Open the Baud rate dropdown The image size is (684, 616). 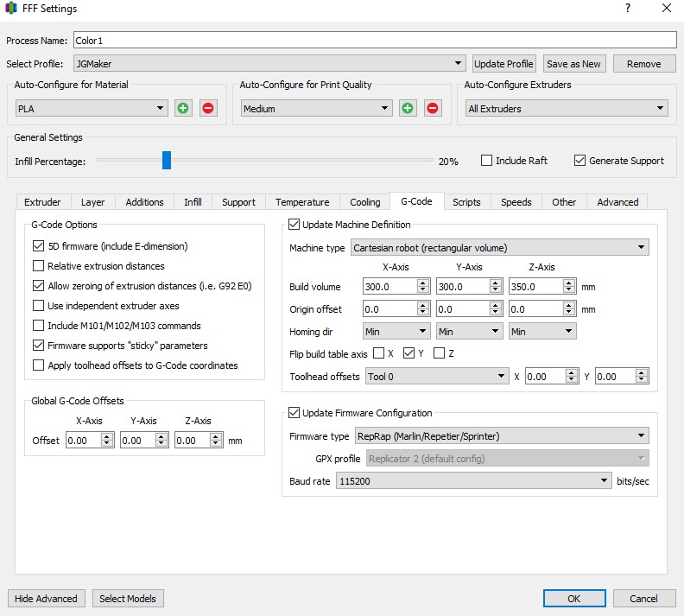coord(473,480)
